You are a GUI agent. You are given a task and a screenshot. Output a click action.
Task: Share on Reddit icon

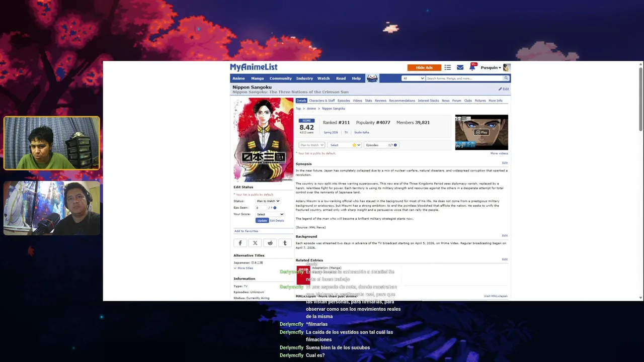270,243
